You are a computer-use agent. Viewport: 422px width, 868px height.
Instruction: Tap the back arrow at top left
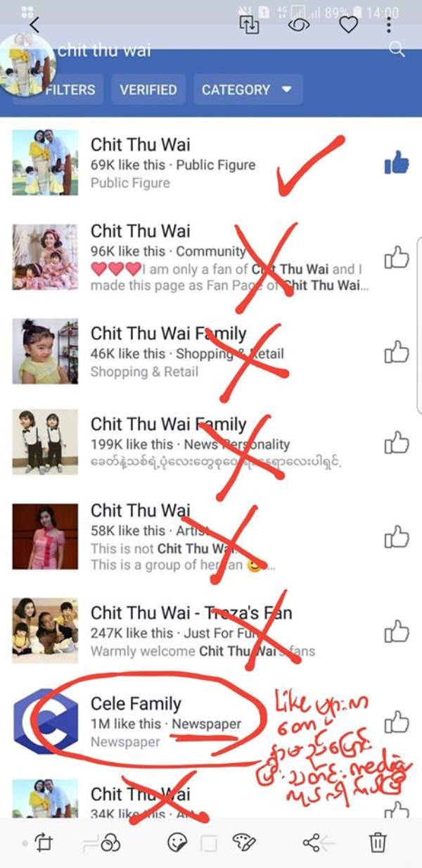pos(34,25)
